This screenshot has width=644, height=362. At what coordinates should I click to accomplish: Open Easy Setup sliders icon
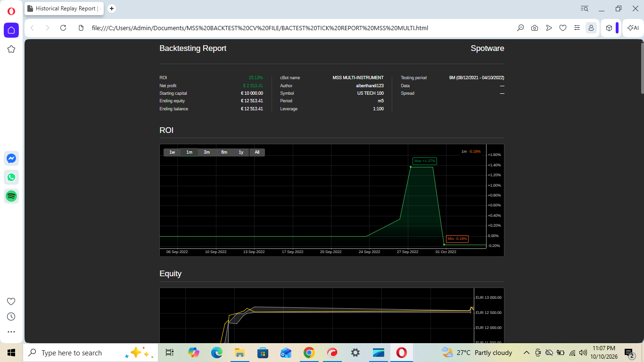tap(577, 28)
